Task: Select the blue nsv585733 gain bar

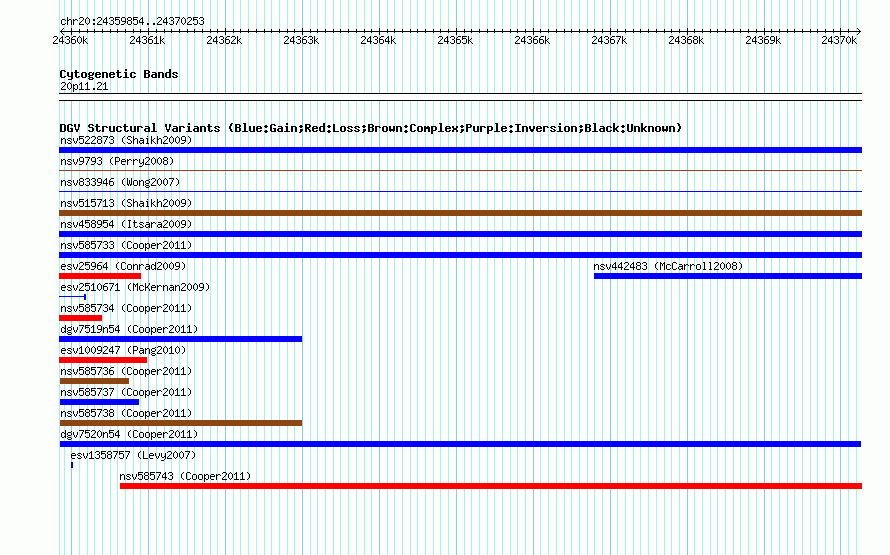Action: point(460,255)
